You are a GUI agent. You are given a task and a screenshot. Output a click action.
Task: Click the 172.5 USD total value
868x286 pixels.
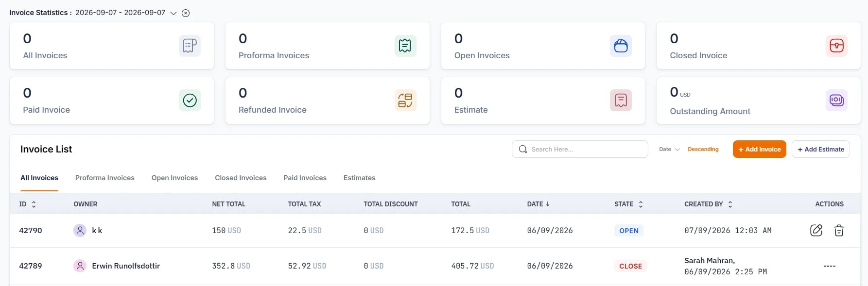coord(470,230)
